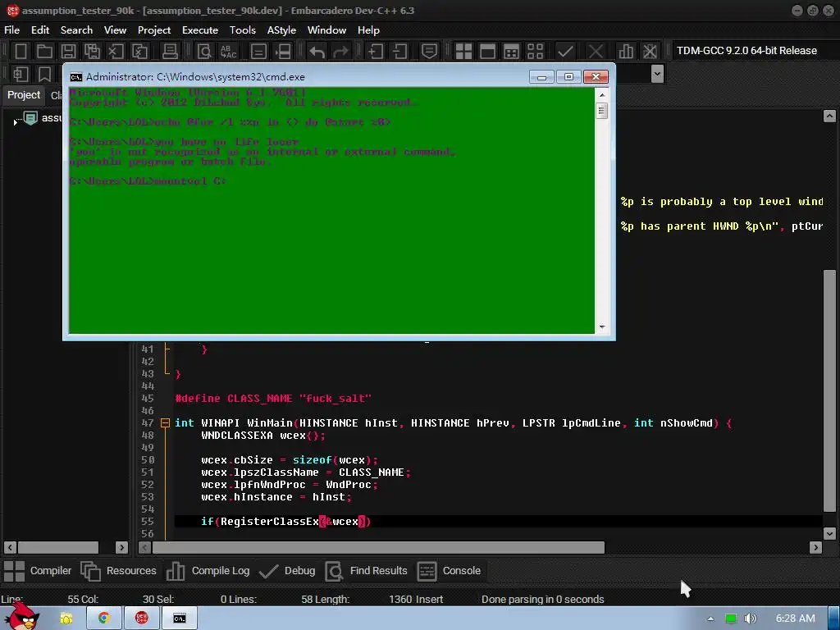Switch to the Compiler bottom tab
The image size is (840, 630).
38,571
